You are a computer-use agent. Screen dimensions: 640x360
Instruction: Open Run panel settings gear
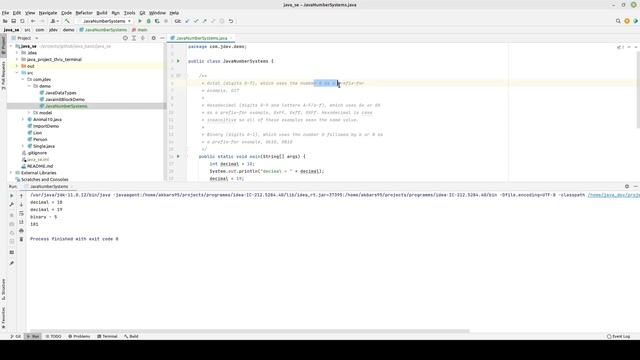627,187
